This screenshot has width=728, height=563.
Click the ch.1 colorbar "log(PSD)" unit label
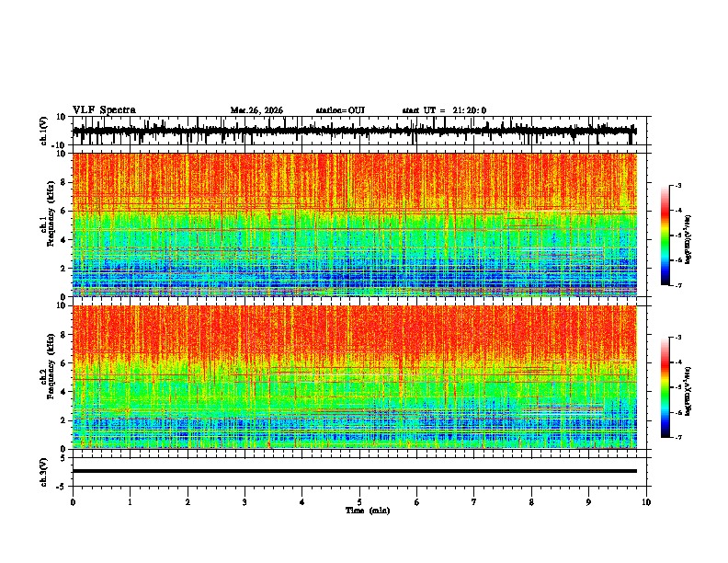coord(688,239)
